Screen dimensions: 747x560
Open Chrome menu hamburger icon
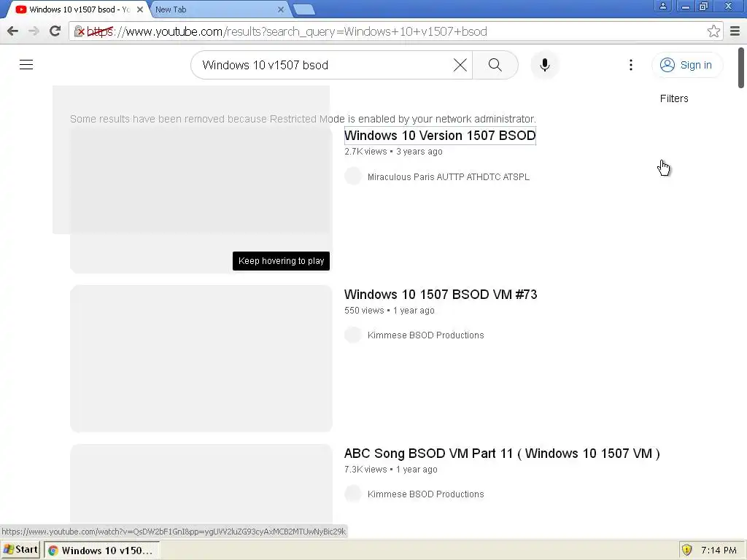pos(735,31)
